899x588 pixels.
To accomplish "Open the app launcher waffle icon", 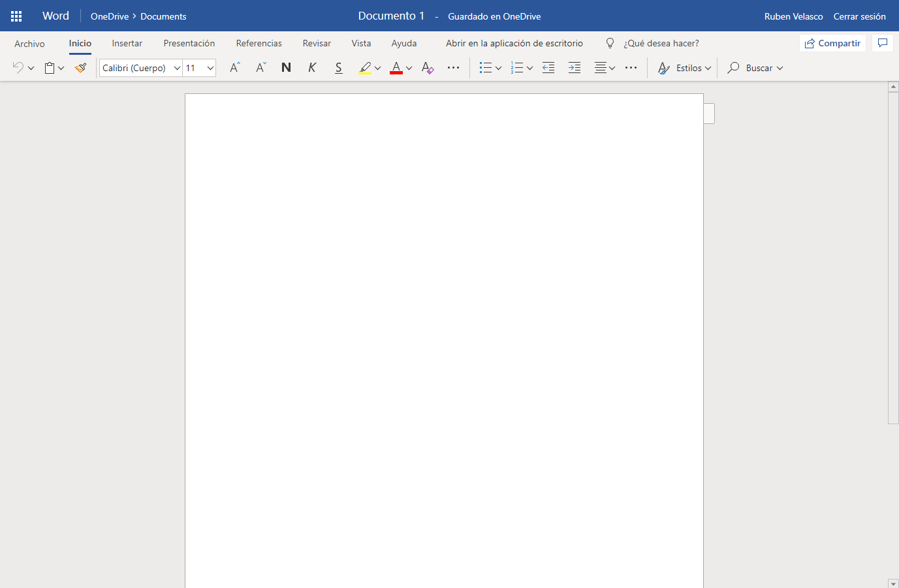I will point(16,16).
